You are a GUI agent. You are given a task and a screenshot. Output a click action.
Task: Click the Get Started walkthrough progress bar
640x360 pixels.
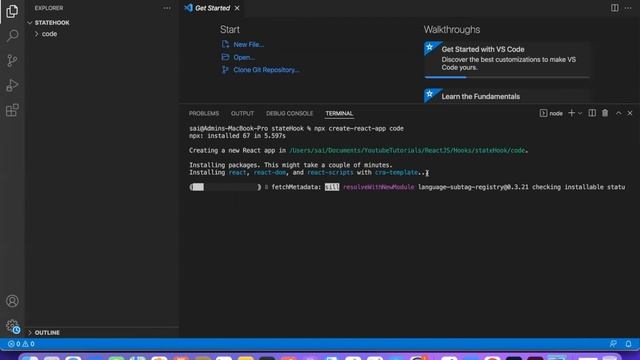click(507, 77)
